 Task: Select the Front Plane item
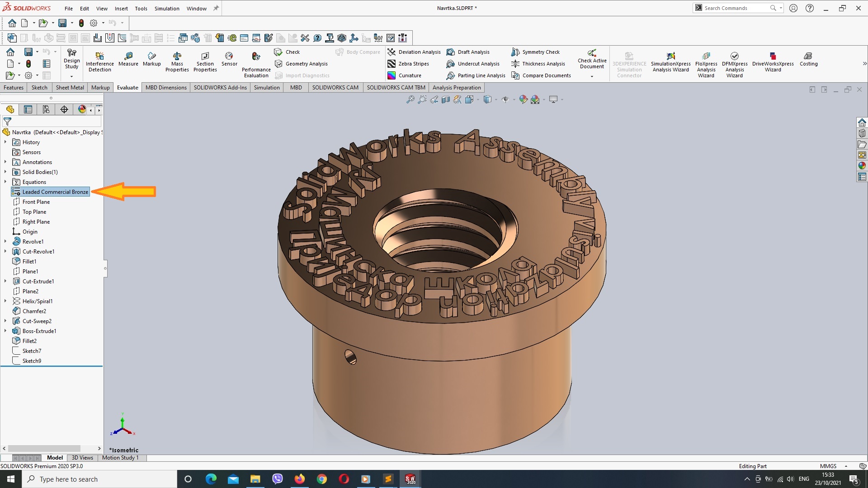(31, 202)
